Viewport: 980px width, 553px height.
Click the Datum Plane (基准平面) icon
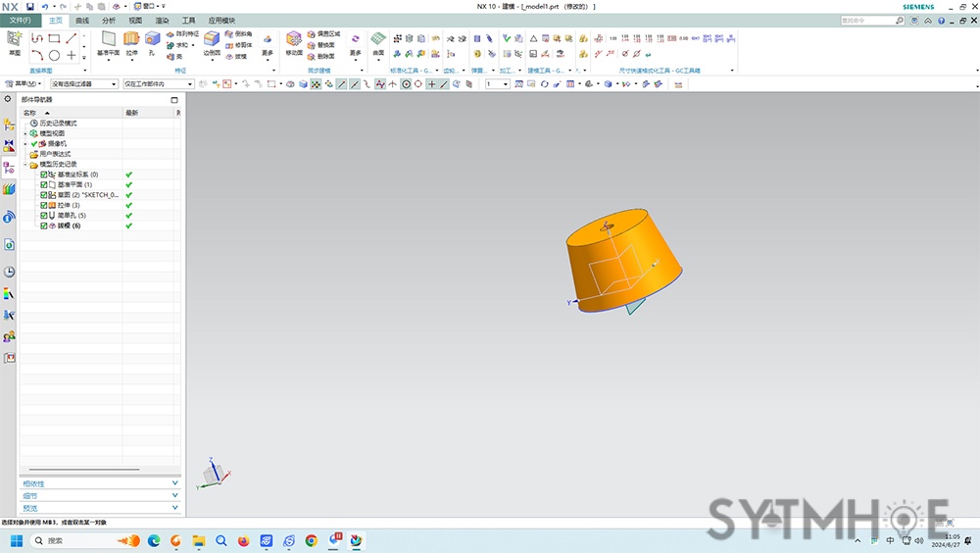pos(108,41)
